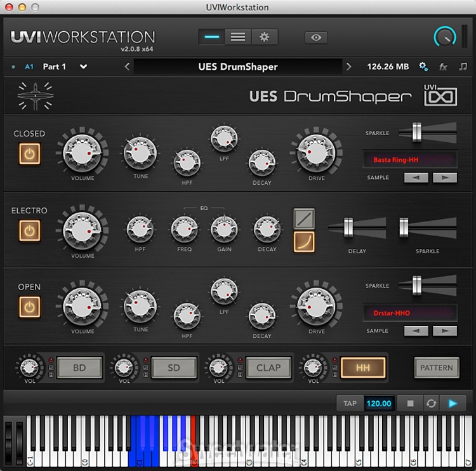The width and height of the screenshot is (476, 471).
Task: Select previous sample for OPEN hi-hat
Action: click(416, 331)
